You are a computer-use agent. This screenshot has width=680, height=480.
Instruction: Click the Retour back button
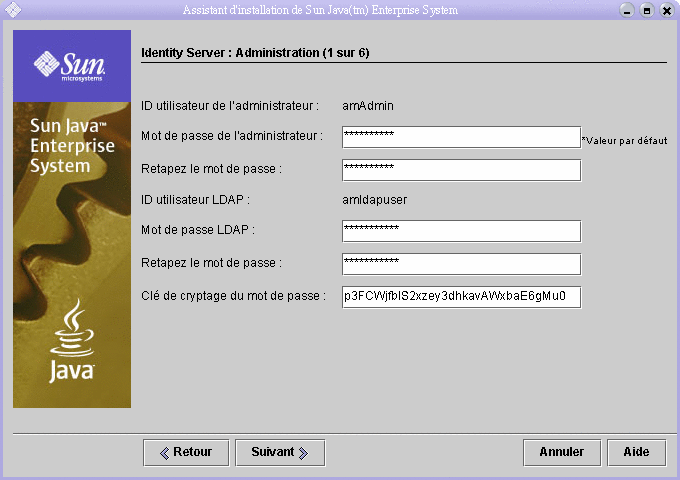coord(186,453)
